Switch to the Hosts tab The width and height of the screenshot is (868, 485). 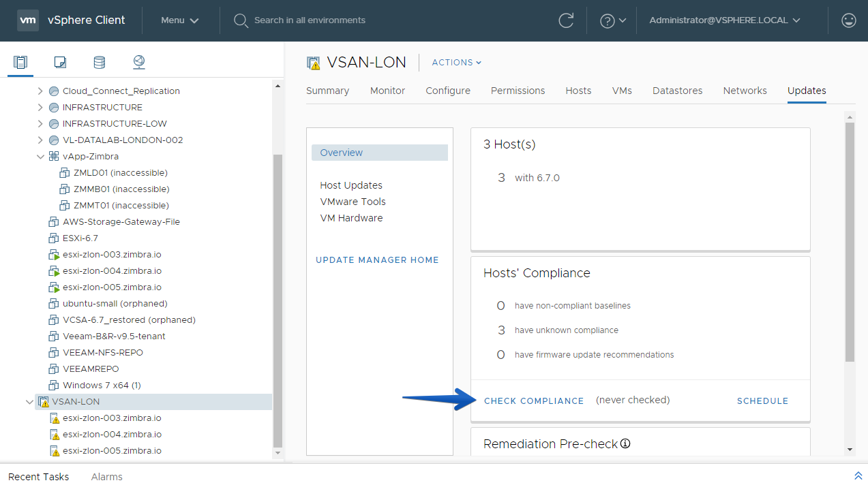point(578,91)
